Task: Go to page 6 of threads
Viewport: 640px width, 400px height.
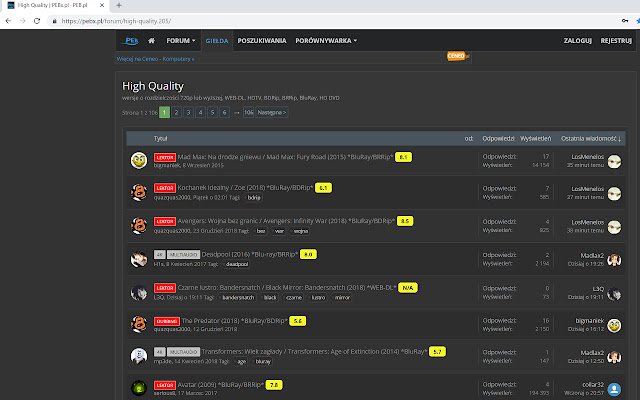Action: pos(224,112)
